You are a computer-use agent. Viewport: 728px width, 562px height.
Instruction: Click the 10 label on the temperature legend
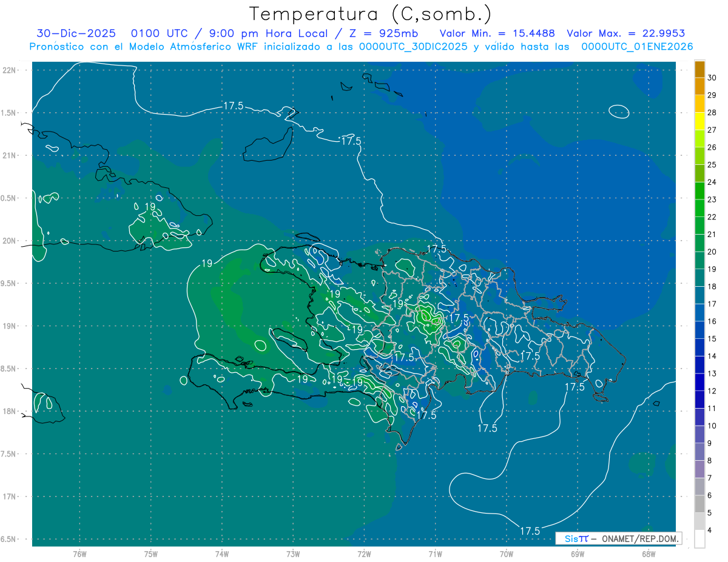[x=712, y=426]
